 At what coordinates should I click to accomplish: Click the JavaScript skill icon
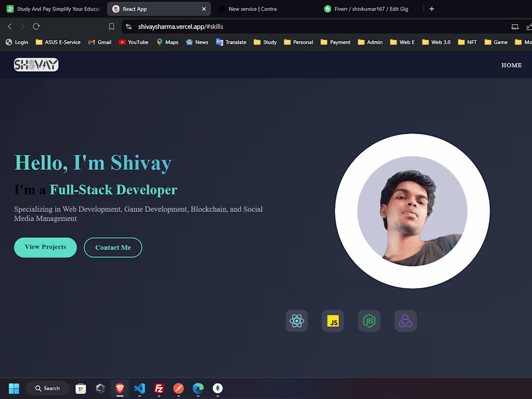[333, 321]
